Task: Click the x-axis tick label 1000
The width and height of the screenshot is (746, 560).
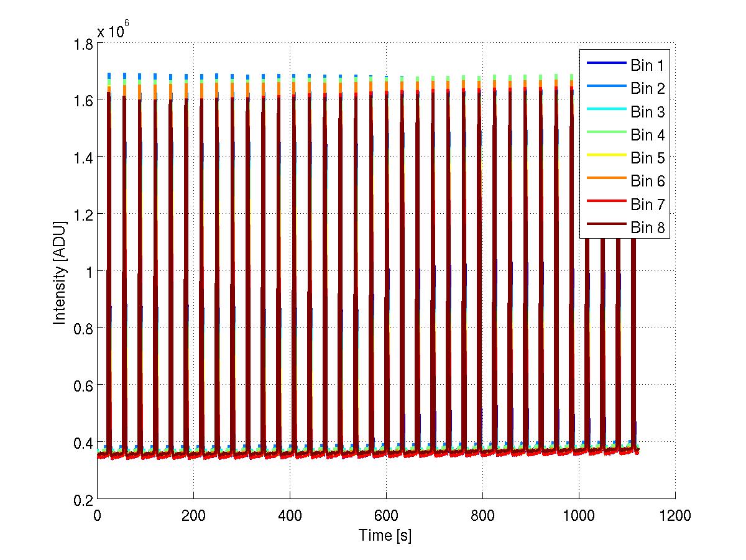Action: click(x=579, y=516)
